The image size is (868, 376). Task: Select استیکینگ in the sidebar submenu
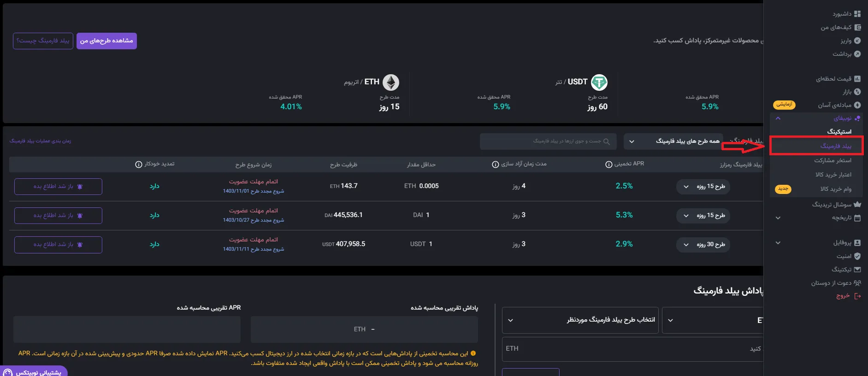(839, 132)
